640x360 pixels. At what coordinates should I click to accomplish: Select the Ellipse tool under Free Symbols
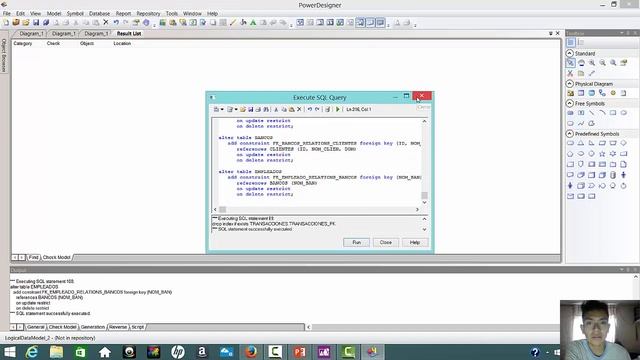pos(624,113)
